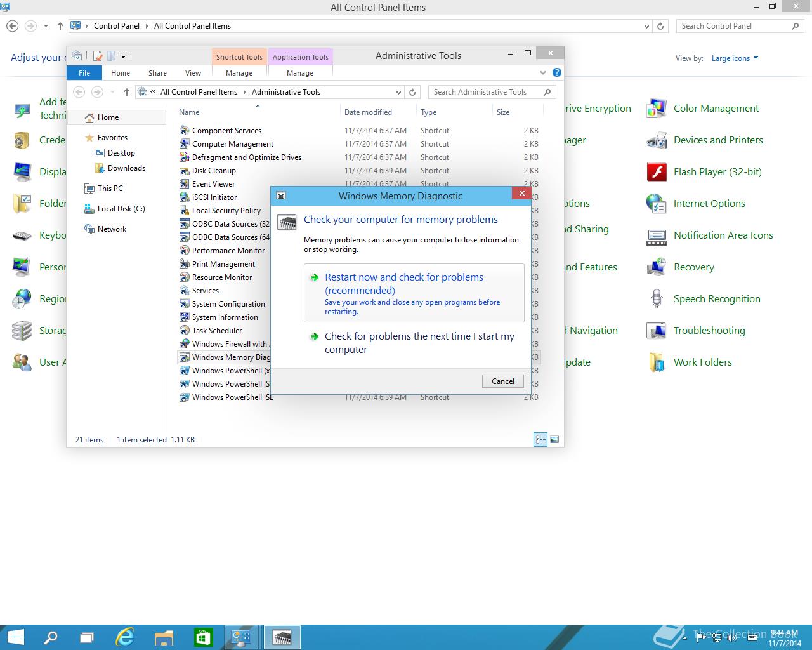
Task: Open the recent locations dropdown in Control Panel
Action: (x=46, y=26)
